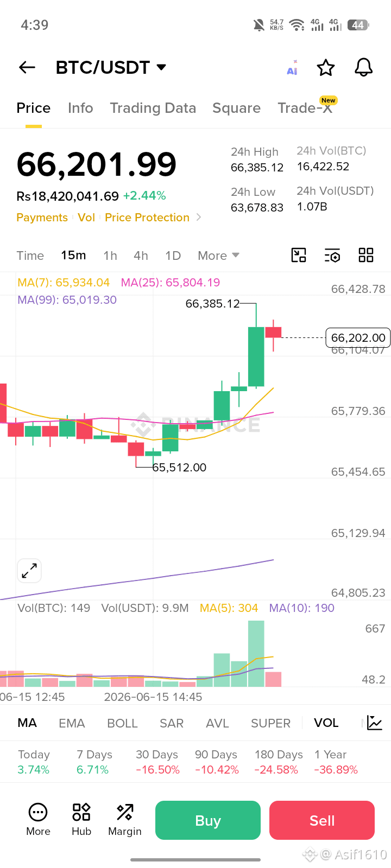Tap the volume MA(5): 304 legend
391x868 pixels.
pos(229,608)
